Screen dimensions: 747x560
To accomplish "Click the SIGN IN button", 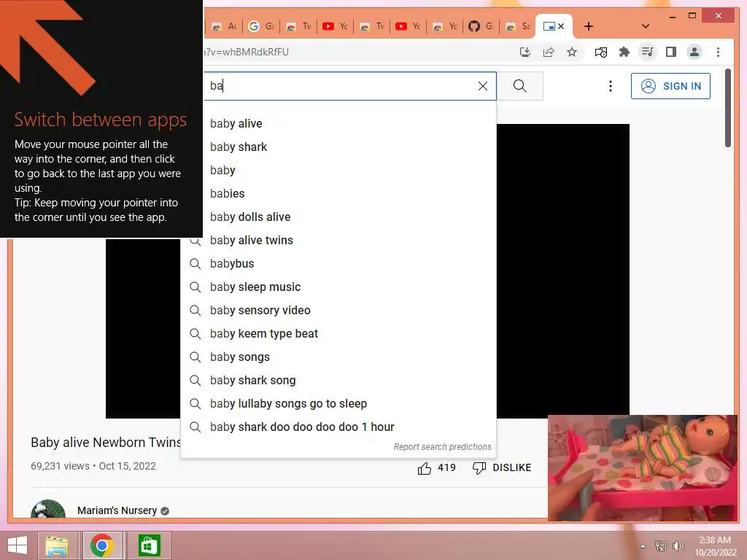I will point(670,86).
